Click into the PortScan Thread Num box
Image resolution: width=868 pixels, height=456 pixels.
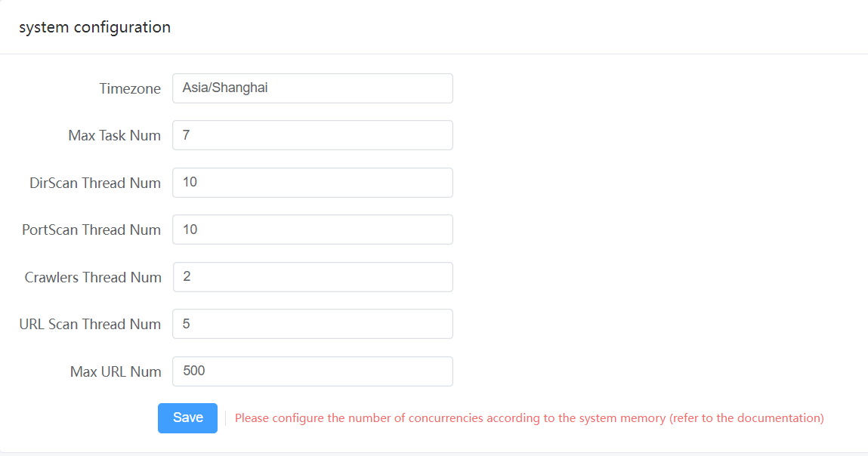pyautogui.click(x=312, y=230)
